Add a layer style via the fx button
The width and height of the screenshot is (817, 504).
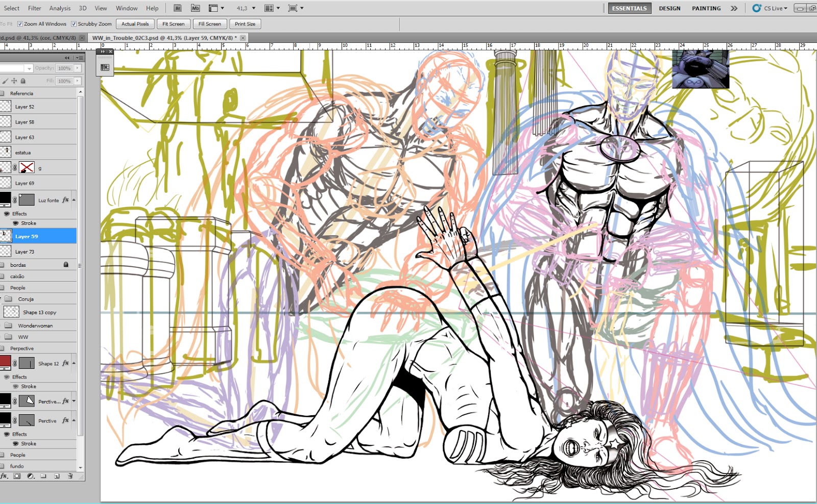pos(4,476)
